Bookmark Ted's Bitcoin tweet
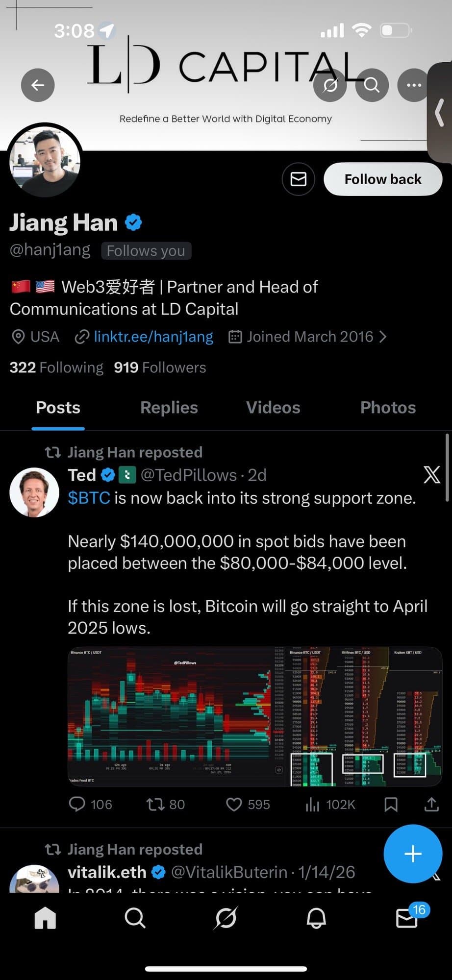The height and width of the screenshot is (980, 452). [391, 804]
